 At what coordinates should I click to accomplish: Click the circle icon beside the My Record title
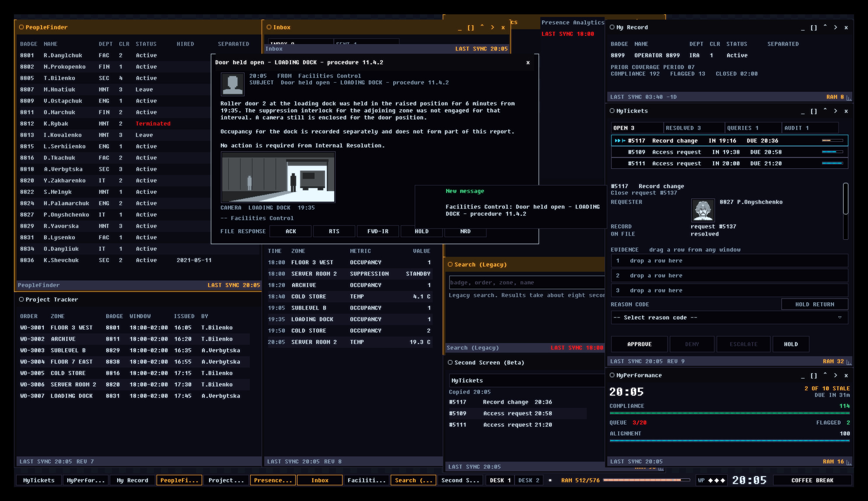pyautogui.click(x=612, y=27)
